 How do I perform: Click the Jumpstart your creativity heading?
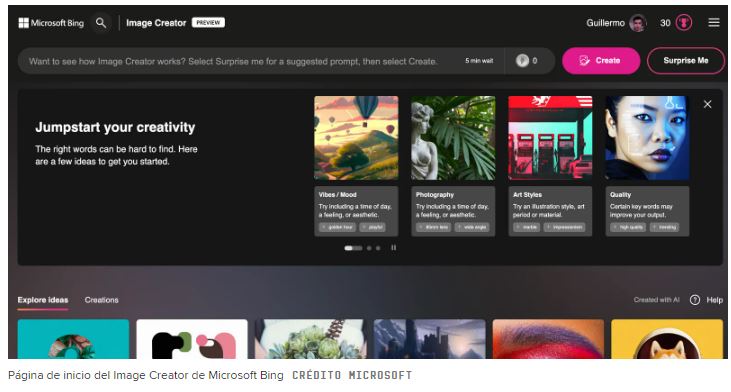tap(115, 127)
